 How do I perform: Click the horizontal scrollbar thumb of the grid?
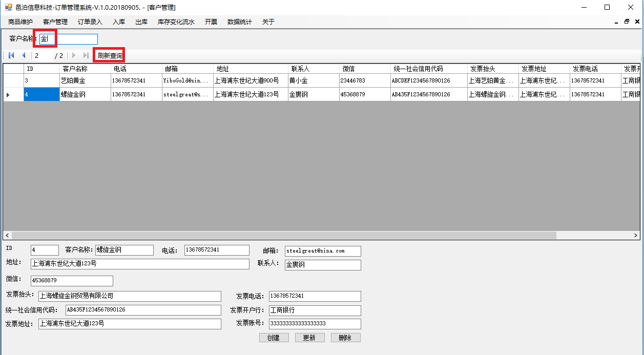click(283, 236)
